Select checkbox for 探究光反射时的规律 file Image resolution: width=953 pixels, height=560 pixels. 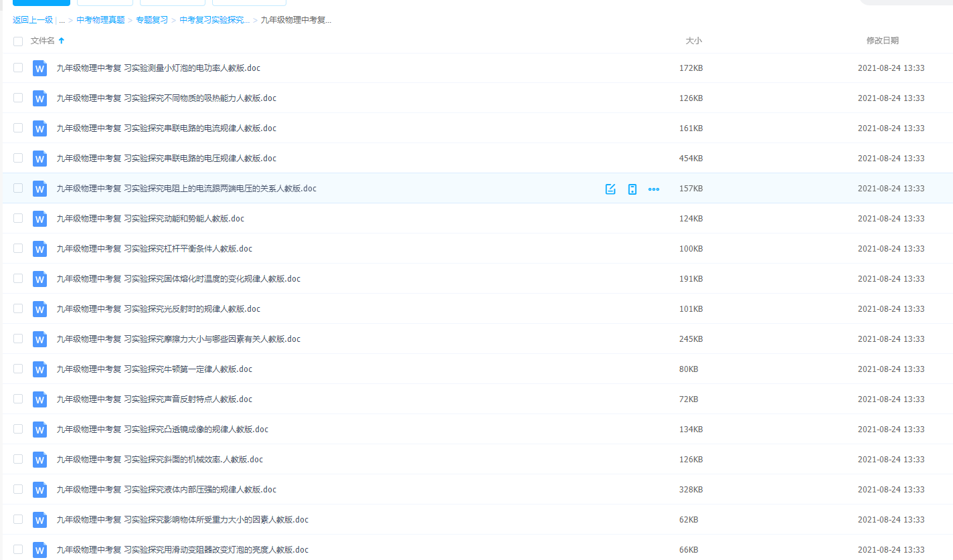[x=18, y=308]
